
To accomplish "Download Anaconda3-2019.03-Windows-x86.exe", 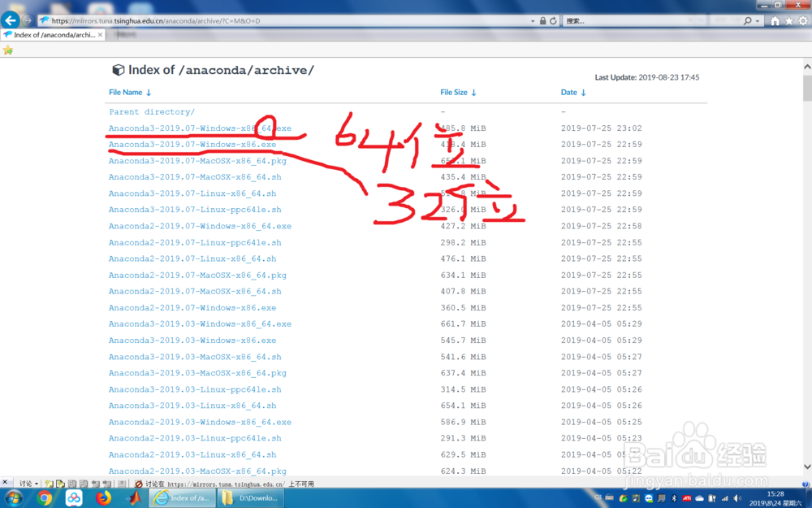I will pos(192,341).
